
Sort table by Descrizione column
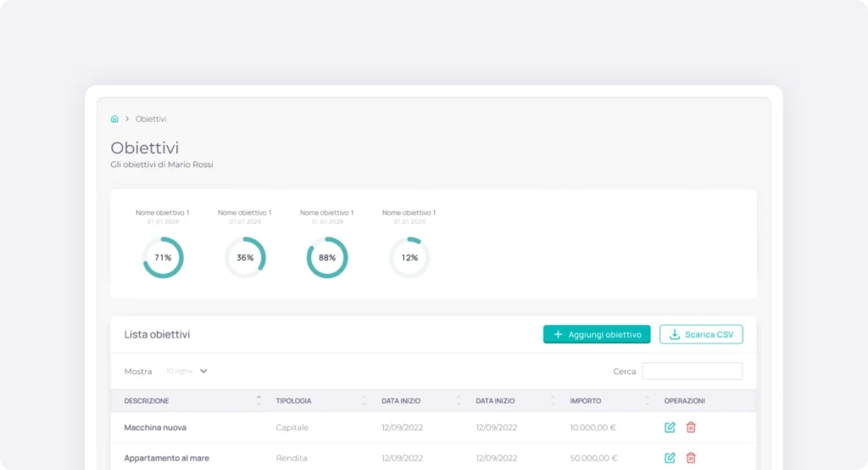pyautogui.click(x=258, y=400)
